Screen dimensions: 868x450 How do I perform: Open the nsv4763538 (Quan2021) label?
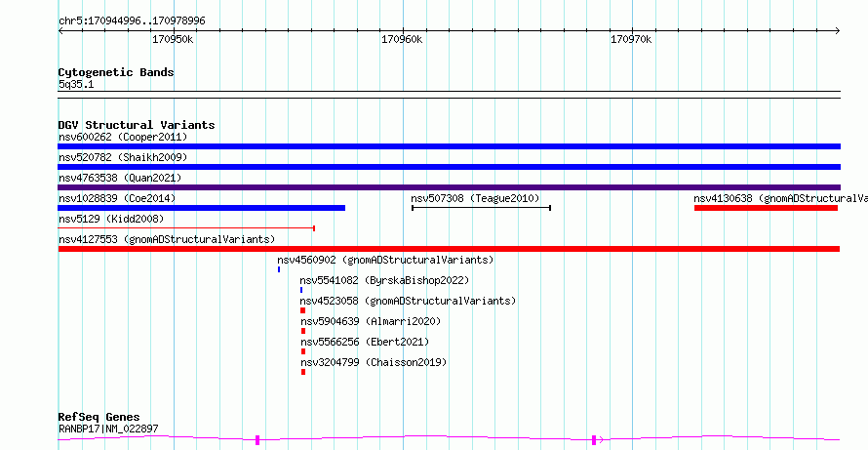click(x=120, y=178)
